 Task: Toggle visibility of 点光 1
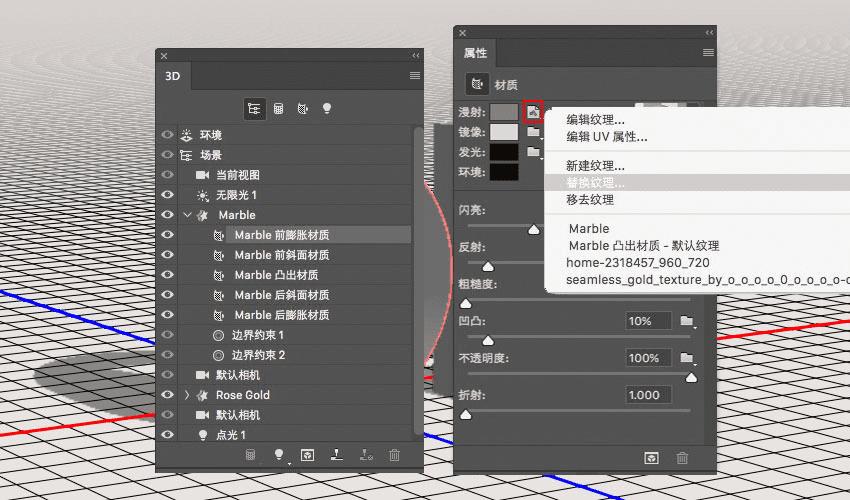[168, 434]
